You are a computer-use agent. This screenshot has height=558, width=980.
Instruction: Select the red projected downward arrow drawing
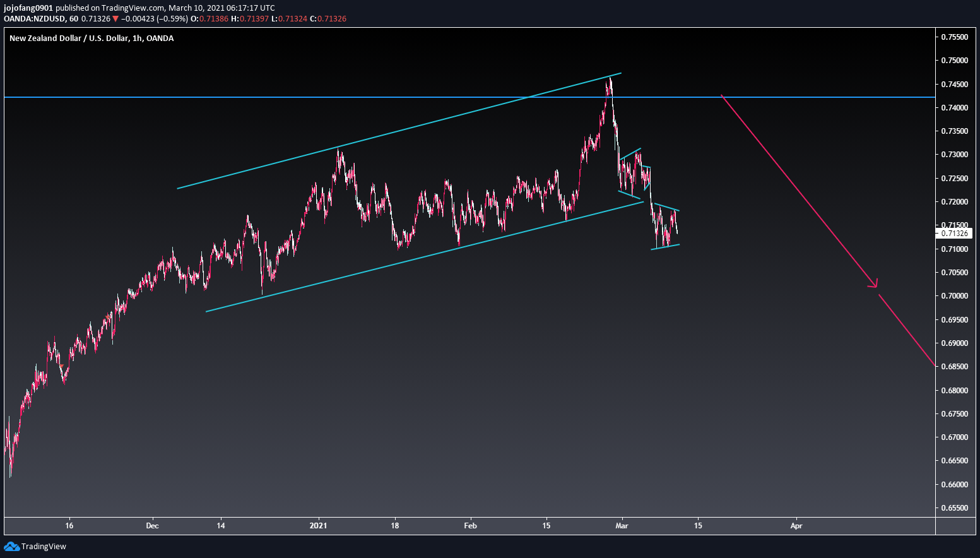pyautogui.click(x=799, y=191)
